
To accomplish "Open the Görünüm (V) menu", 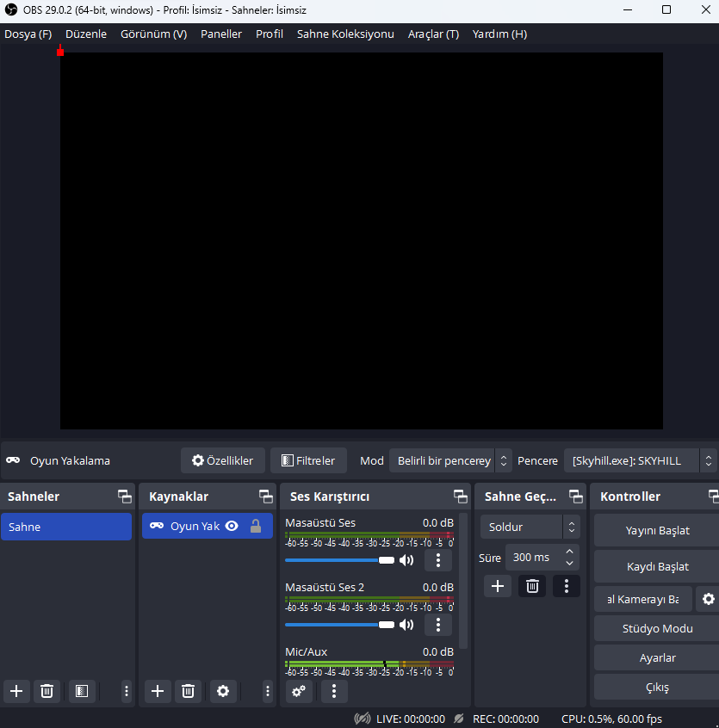I will [x=154, y=34].
